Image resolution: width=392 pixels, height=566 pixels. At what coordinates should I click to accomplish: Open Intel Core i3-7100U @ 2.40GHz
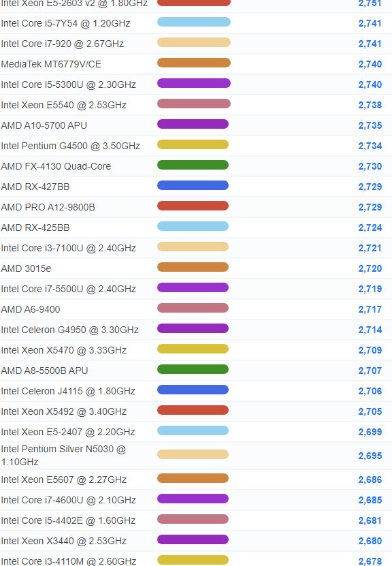click(69, 248)
